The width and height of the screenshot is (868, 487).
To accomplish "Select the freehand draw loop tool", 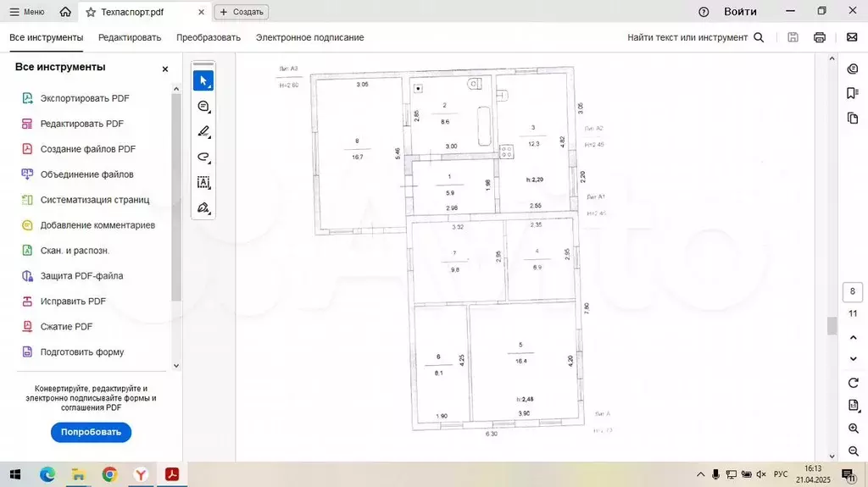I will tap(203, 158).
